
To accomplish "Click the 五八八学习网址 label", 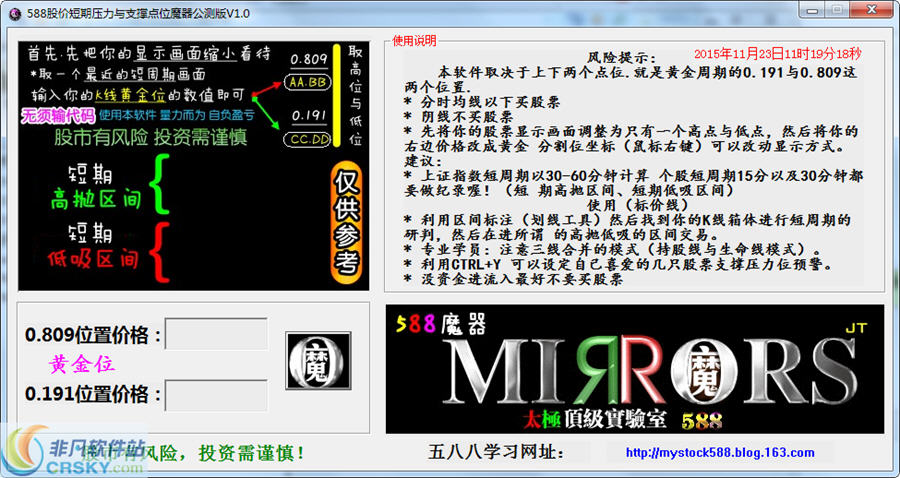I will coord(496,452).
